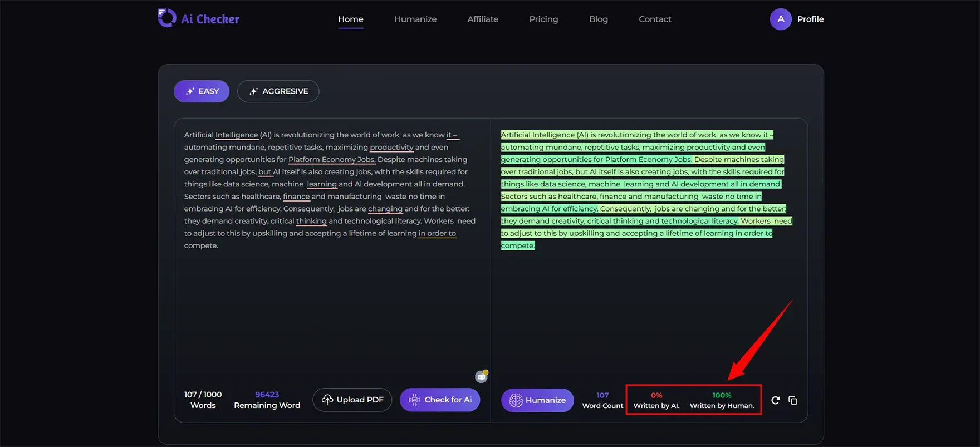
Task: Click Upload PDF button
Action: [x=352, y=400]
